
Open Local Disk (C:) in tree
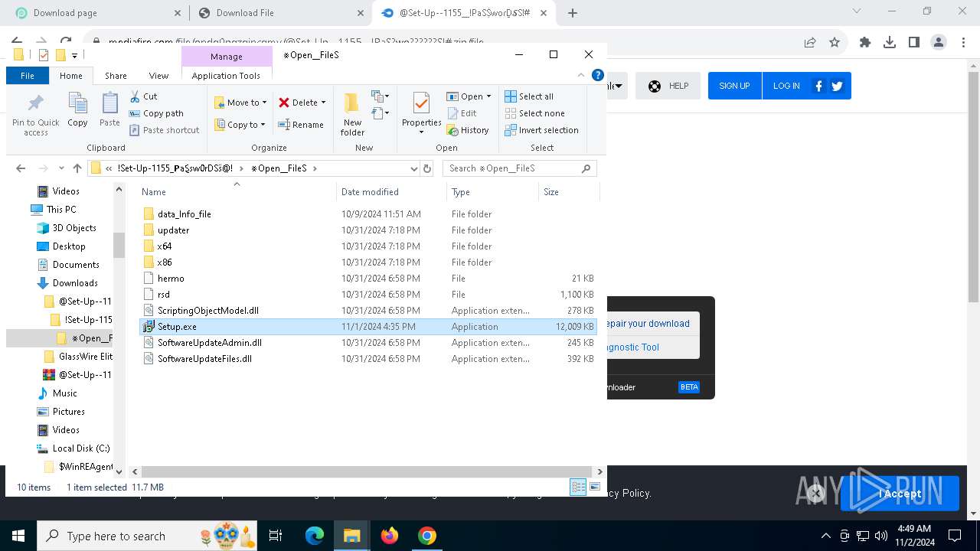80,448
